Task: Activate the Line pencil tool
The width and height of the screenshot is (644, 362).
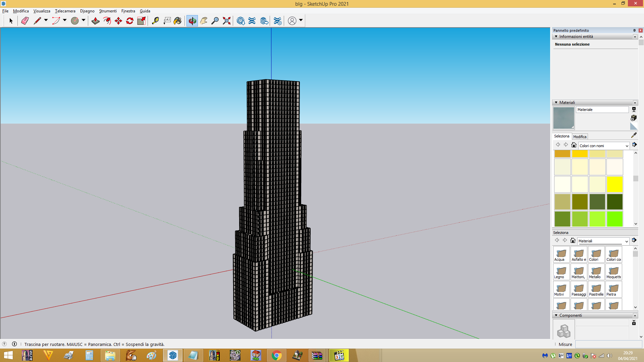Action: (x=37, y=21)
